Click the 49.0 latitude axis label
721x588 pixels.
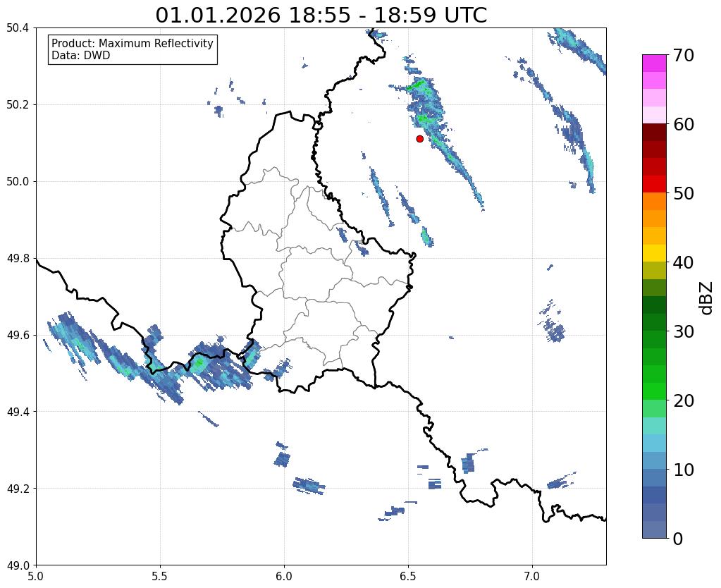coord(18,565)
